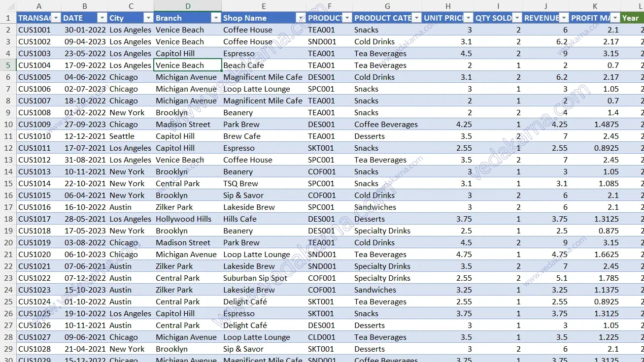Click the Hollywood Hills branch cell

[x=188, y=219]
